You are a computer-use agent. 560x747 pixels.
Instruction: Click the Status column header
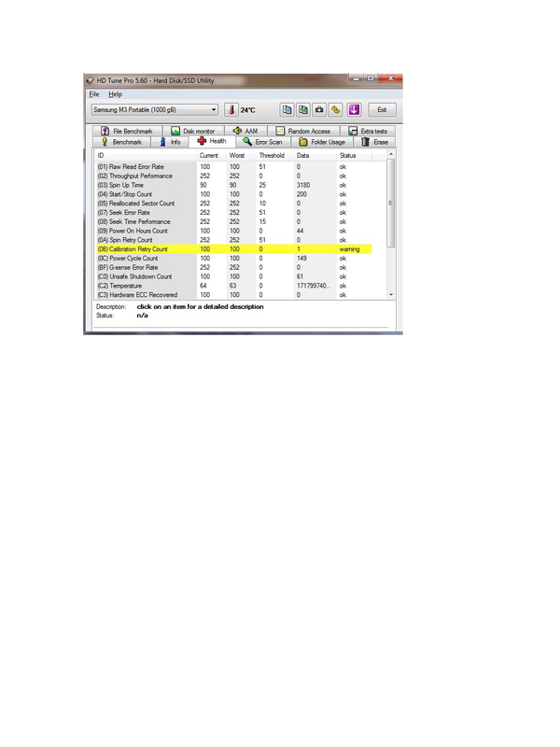pyautogui.click(x=355, y=155)
